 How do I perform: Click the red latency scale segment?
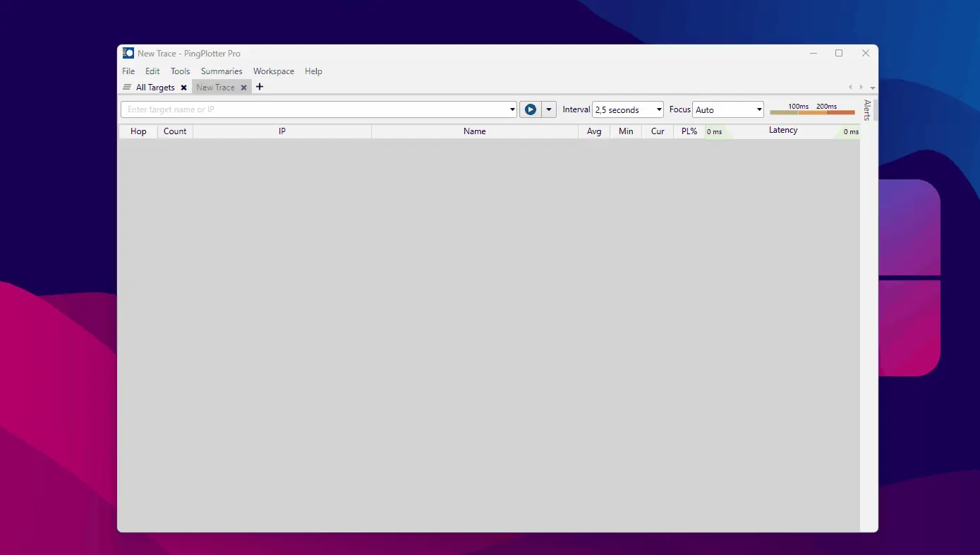click(841, 112)
